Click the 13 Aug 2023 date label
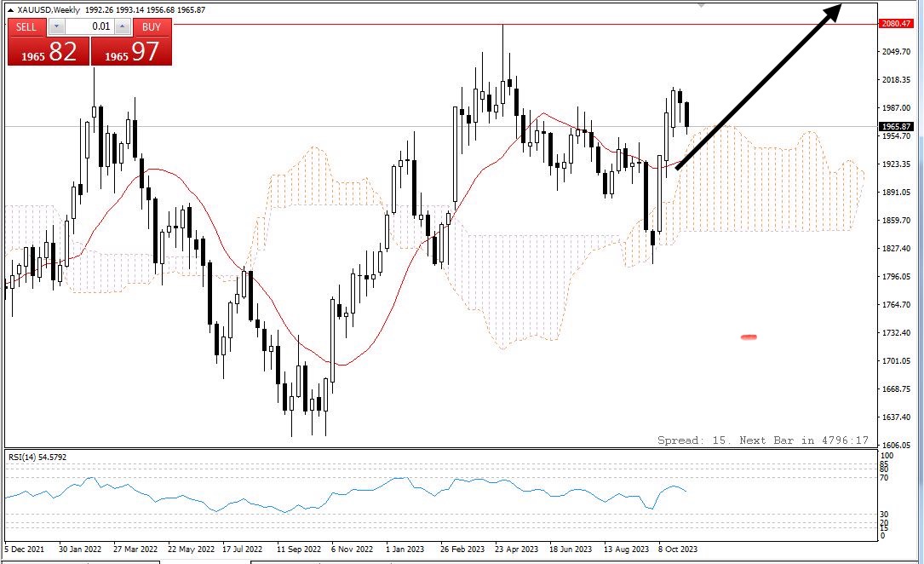The image size is (924, 564). pos(626,550)
